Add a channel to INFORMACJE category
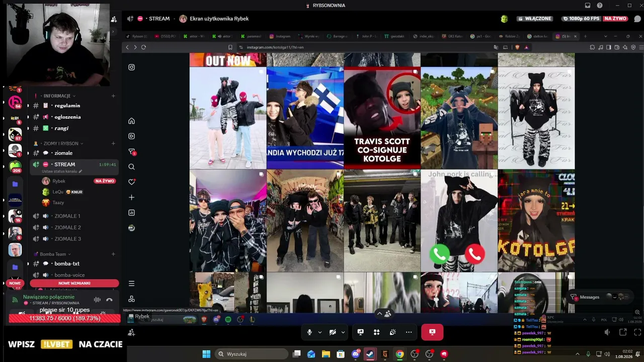 113,96
